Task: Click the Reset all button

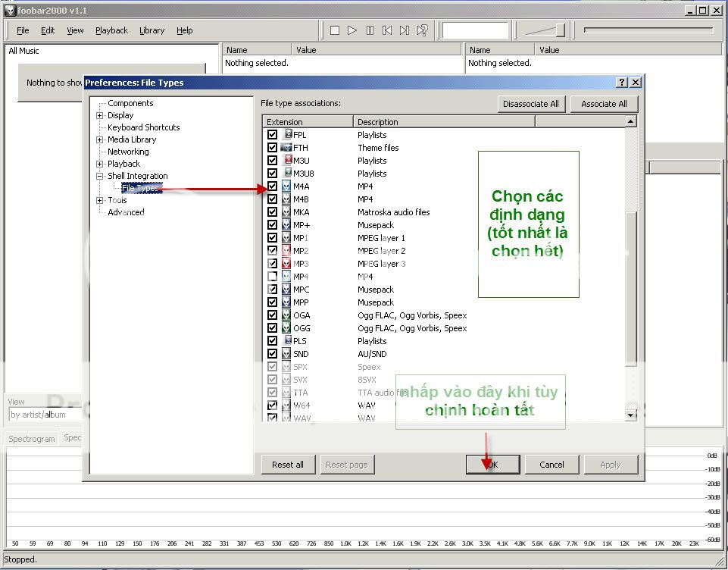Action: (x=288, y=465)
